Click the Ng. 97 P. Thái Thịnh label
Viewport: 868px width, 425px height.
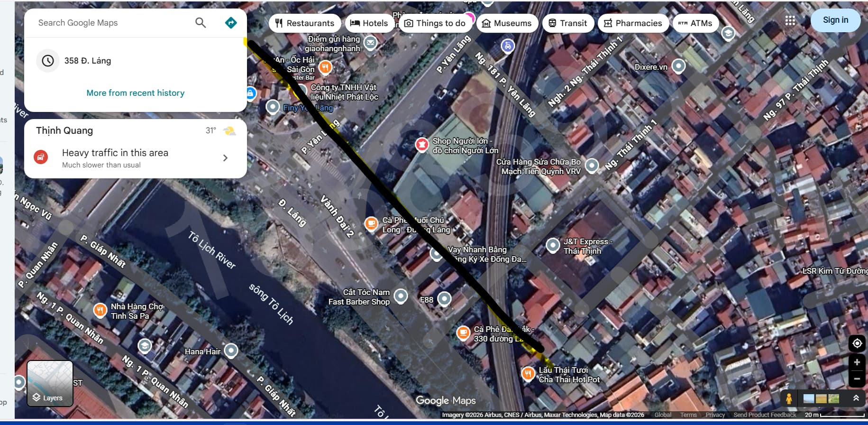coord(795,90)
